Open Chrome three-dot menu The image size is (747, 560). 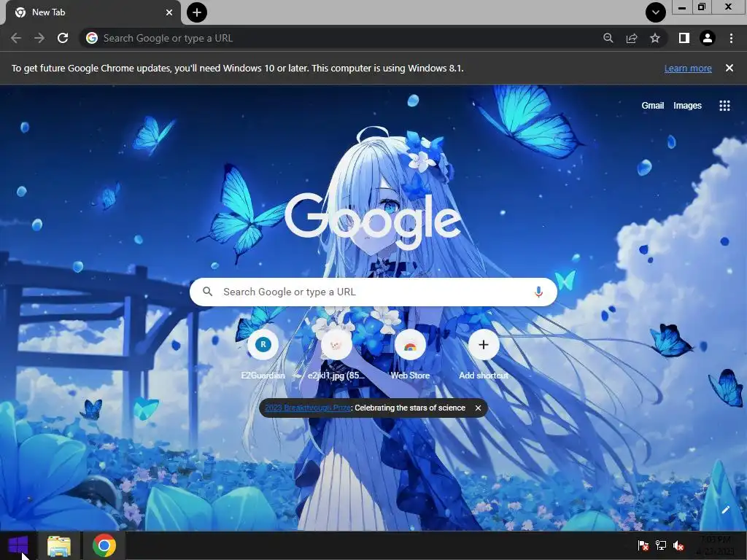coord(731,38)
